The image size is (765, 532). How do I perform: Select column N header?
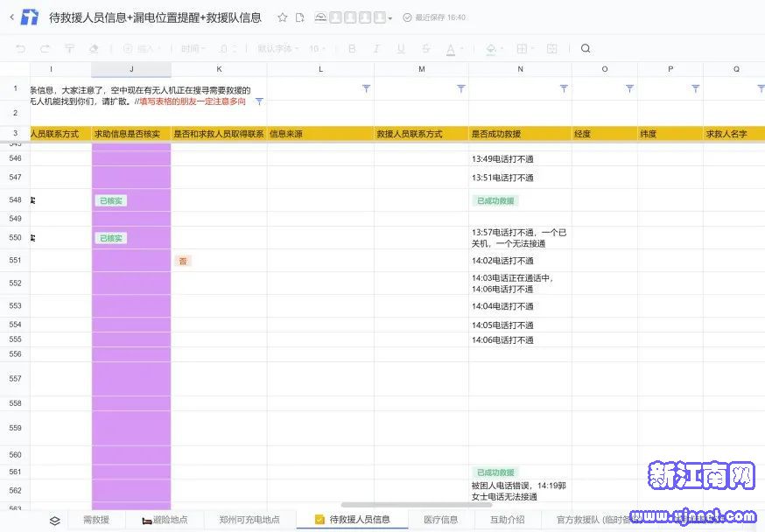pyautogui.click(x=520, y=69)
